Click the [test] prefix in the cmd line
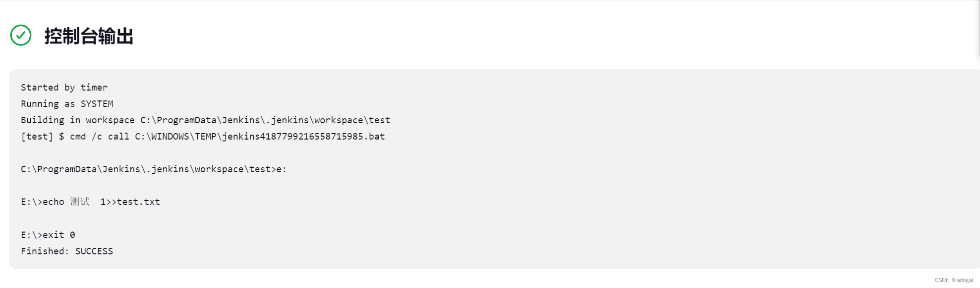The width and height of the screenshot is (980, 288). pyautogui.click(x=37, y=137)
